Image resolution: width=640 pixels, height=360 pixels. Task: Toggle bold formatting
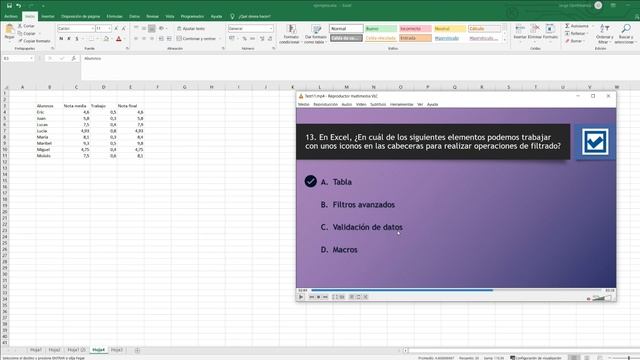click(x=61, y=39)
